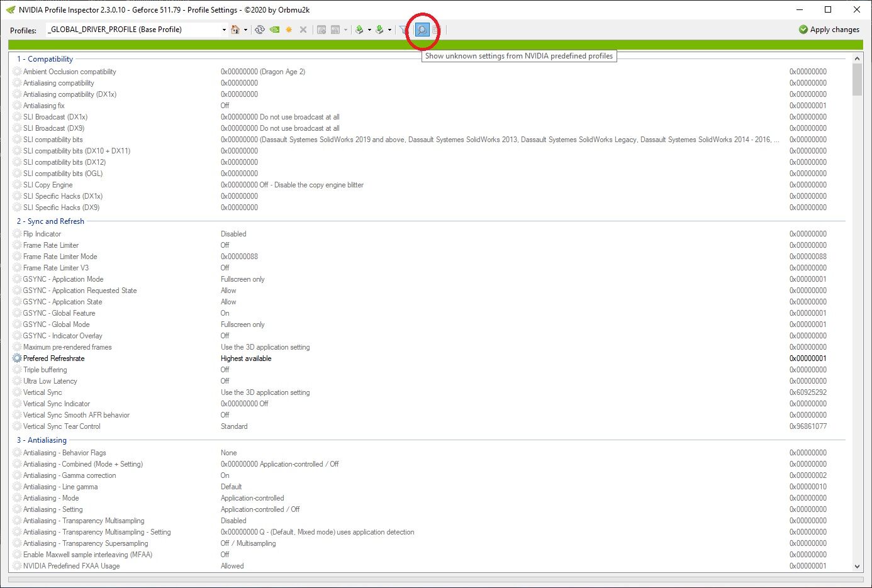Open the import profiles dropdown arrow
872x588 pixels.
click(389, 30)
